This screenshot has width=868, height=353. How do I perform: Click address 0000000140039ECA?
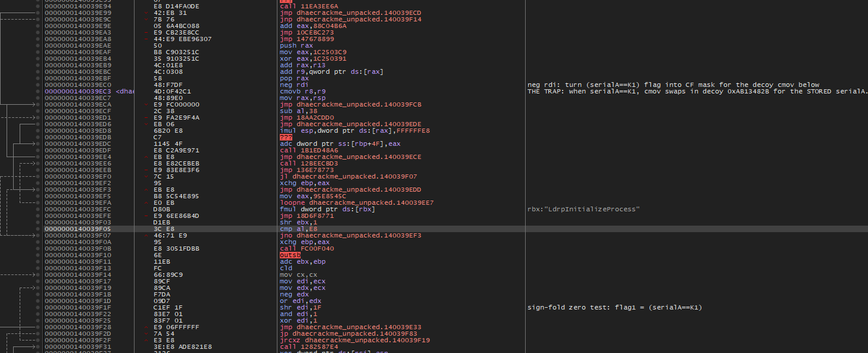[78, 104]
